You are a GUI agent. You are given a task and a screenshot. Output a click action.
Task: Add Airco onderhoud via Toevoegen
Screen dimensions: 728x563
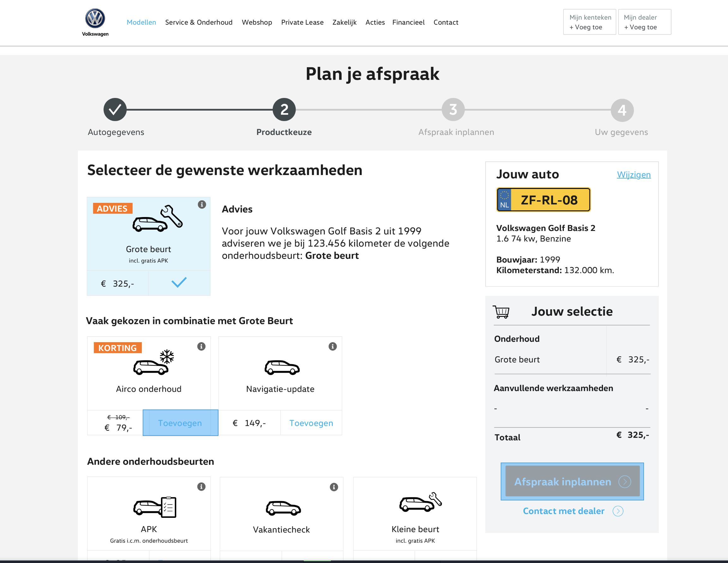180,423
